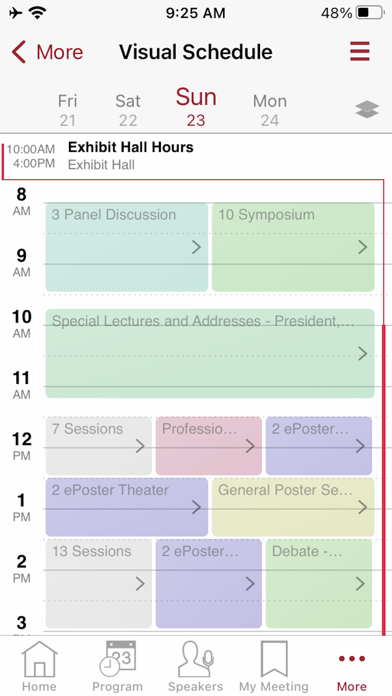392x696 pixels.
Task: Select the Fri 21 day tab
Action: coord(67,110)
